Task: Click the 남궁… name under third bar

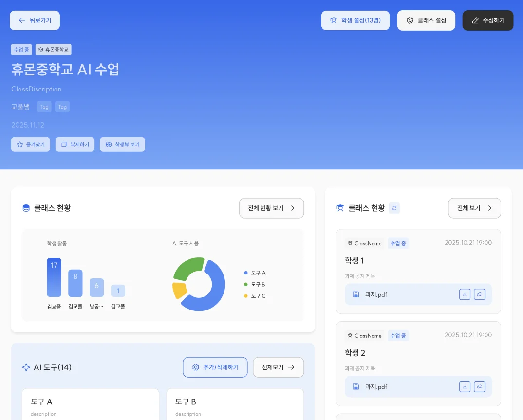Action: [x=97, y=306]
